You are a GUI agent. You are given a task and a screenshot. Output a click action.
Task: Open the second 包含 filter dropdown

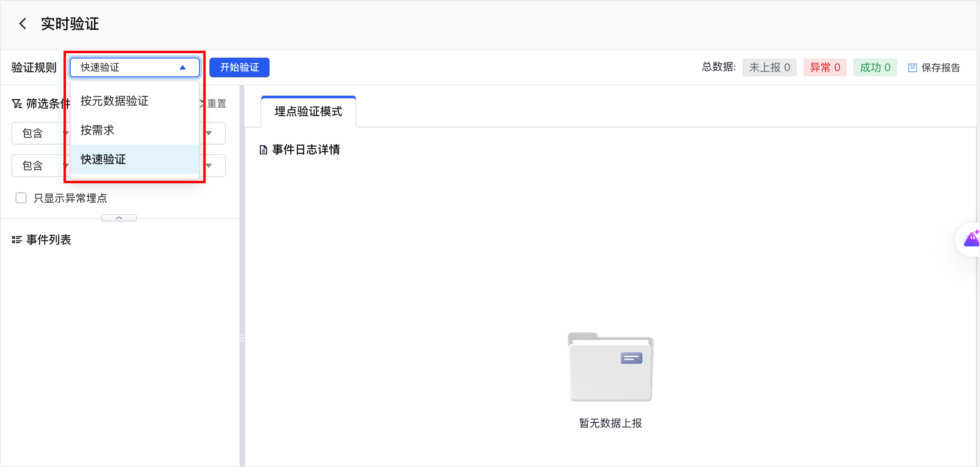point(39,166)
